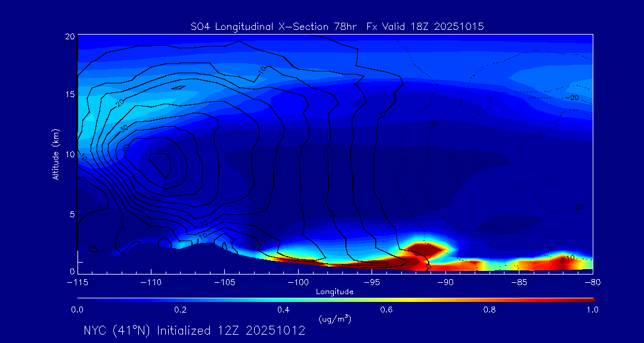The width and height of the screenshot is (644, 343).
Task: Select the 5 km altitude tick label
Action: click(71, 214)
